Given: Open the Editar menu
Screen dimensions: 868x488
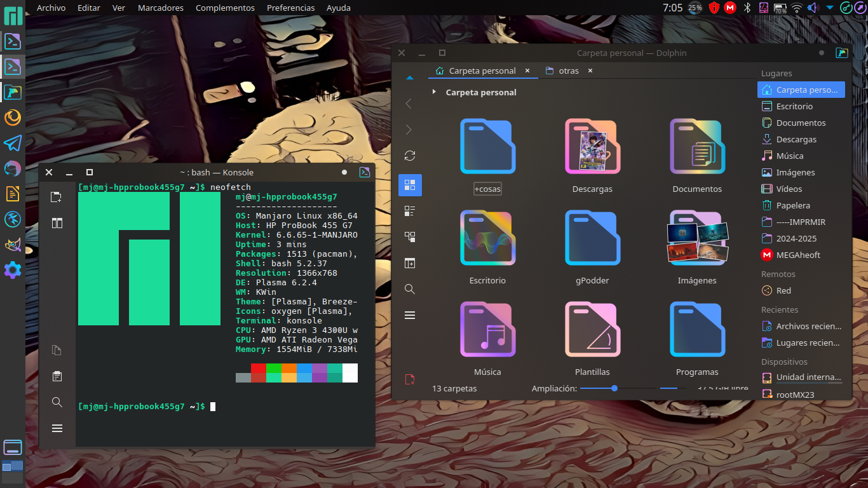Looking at the screenshot, I should click(89, 8).
